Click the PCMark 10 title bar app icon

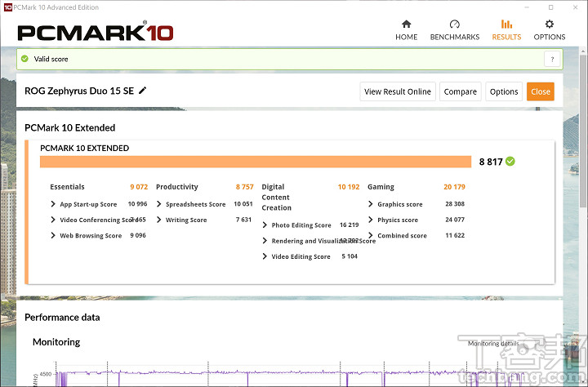[x=7, y=7]
